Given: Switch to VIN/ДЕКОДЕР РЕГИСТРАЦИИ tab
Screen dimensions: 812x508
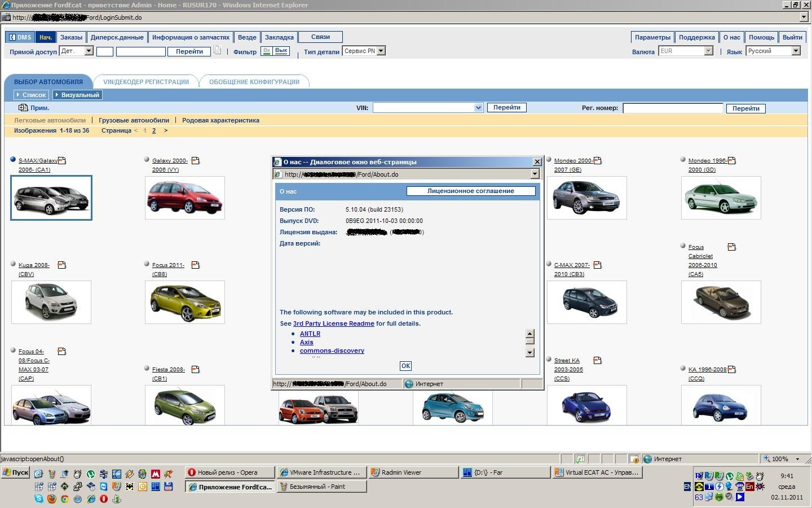Looking at the screenshot, I should coord(146,82).
